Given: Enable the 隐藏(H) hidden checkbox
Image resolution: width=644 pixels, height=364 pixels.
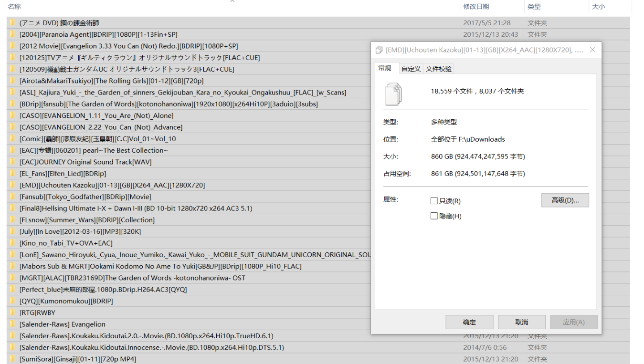Looking at the screenshot, I should [x=434, y=216].
